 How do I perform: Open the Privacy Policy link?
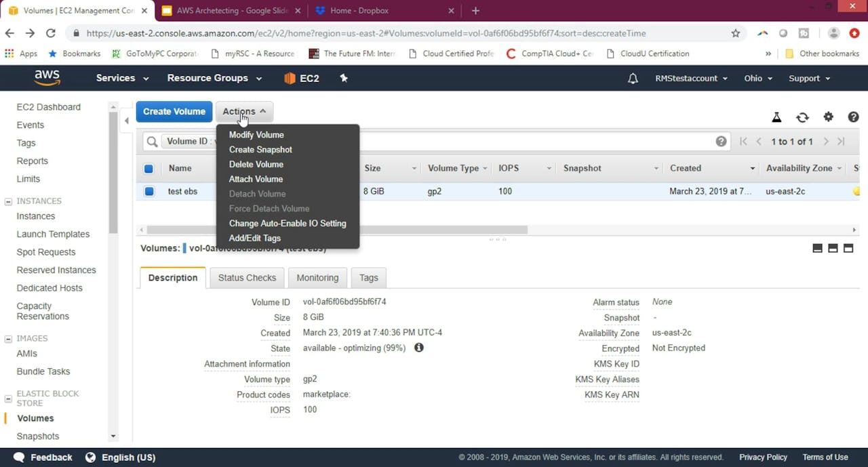point(763,457)
